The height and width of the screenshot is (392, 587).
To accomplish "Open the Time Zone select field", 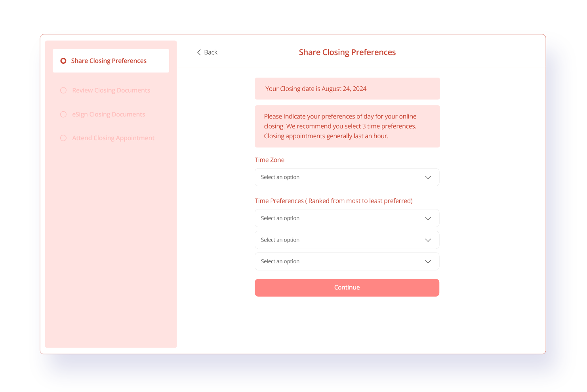I will coord(341,177).
